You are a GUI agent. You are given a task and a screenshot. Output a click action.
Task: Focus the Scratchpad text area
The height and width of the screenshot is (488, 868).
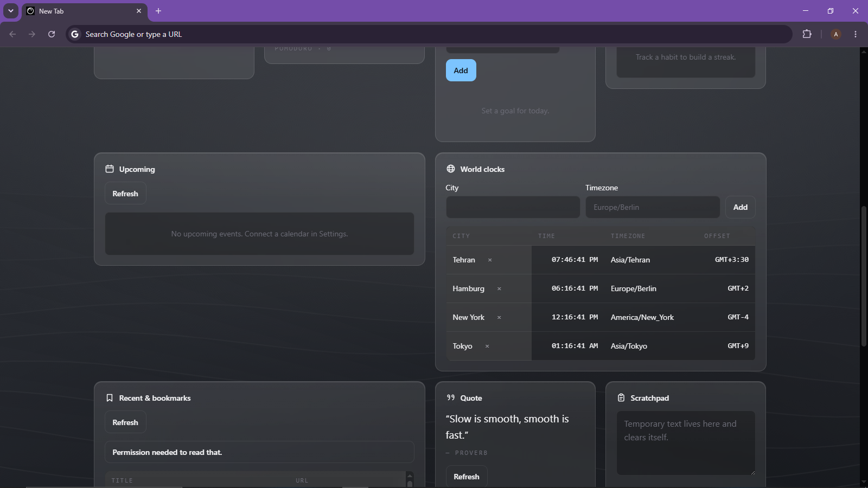pos(686,443)
